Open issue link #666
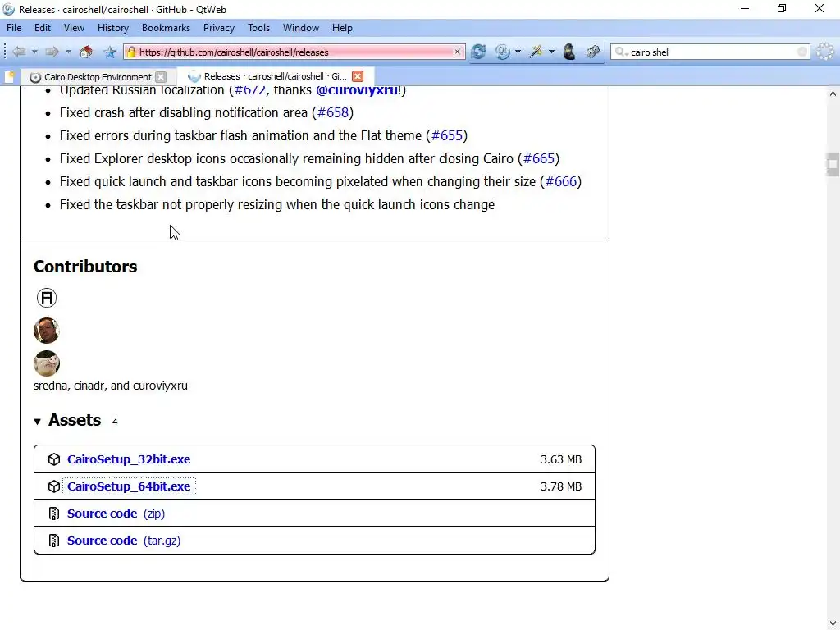Image resolution: width=840 pixels, height=630 pixels. (x=561, y=181)
